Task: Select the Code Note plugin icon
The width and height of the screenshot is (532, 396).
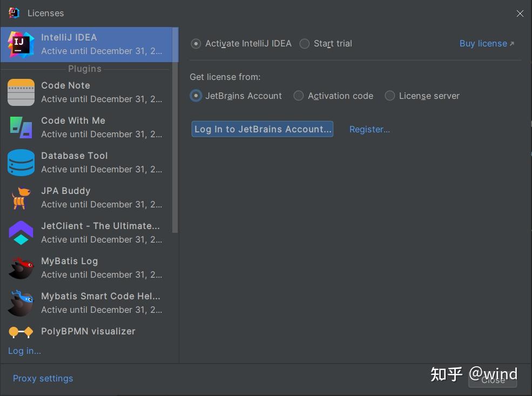Action: pos(21,92)
